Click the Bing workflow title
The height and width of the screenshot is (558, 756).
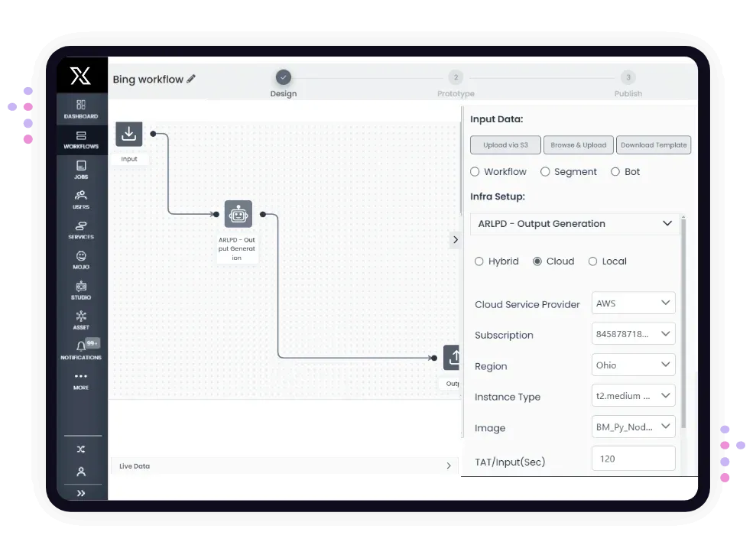[x=148, y=79]
